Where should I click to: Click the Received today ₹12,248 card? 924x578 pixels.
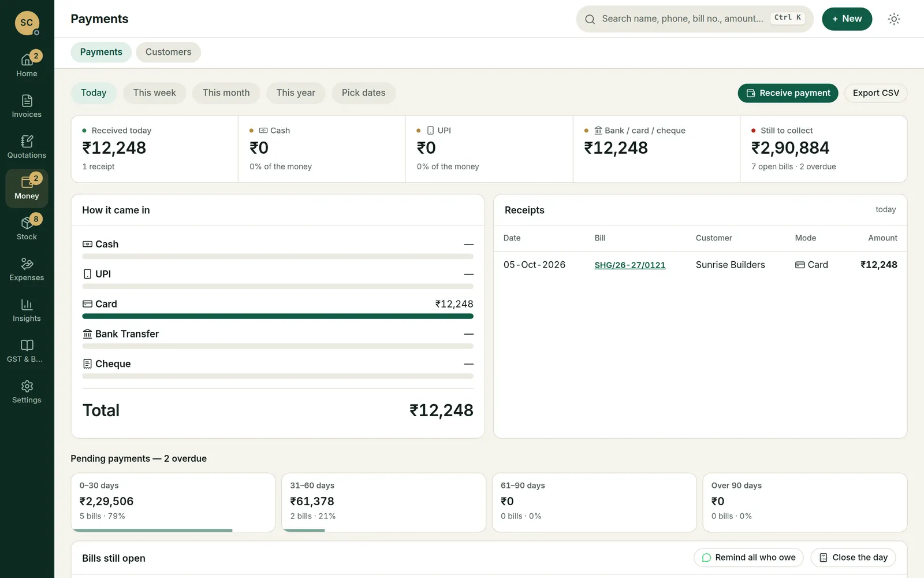pos(154,149)
